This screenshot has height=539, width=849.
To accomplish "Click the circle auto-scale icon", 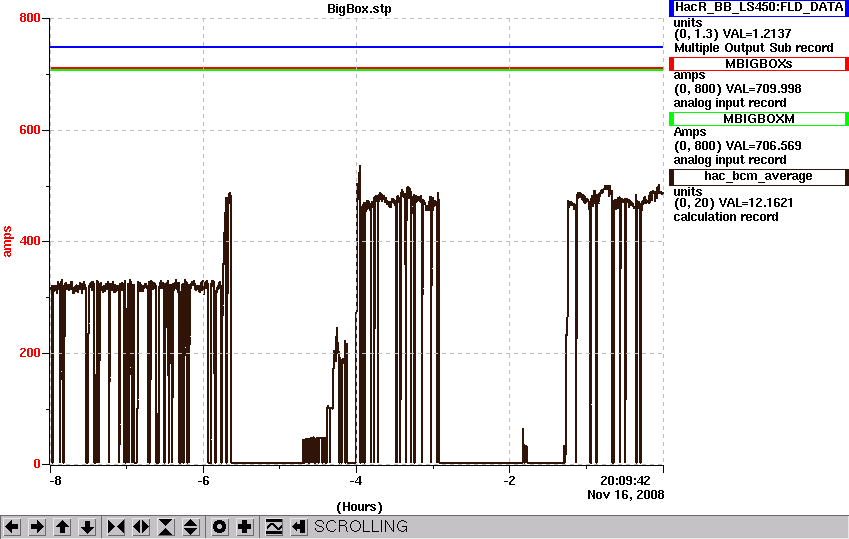I will [219, 527].
